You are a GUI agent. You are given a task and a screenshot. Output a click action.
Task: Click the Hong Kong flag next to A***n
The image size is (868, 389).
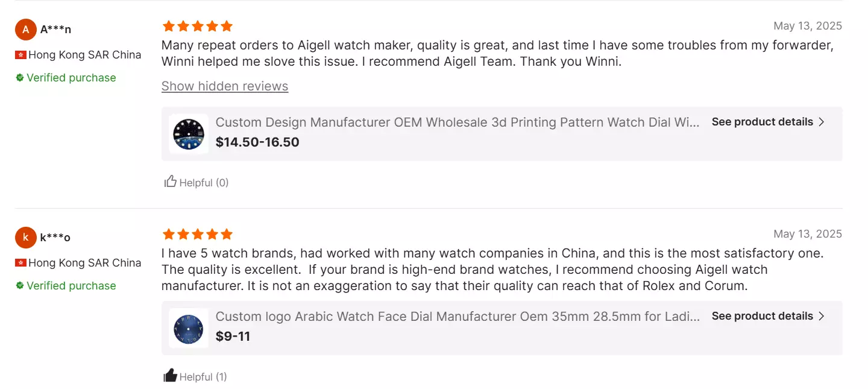19,54
